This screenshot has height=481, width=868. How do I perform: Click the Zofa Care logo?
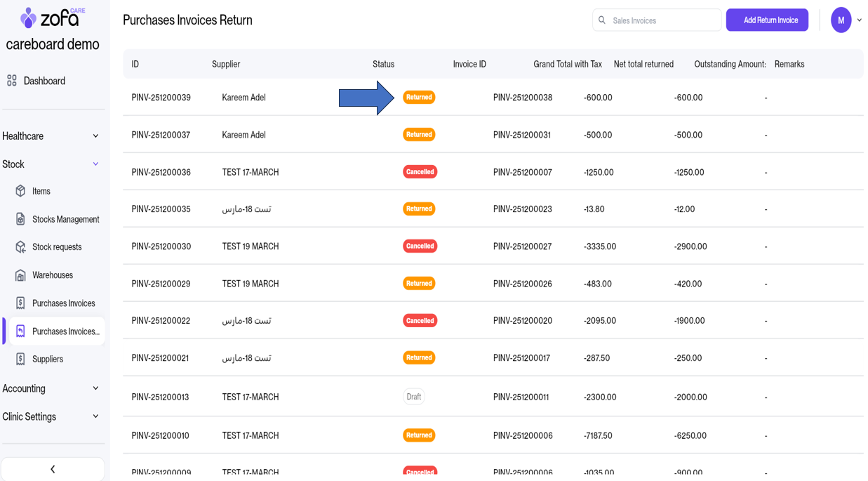pos(53,18)
